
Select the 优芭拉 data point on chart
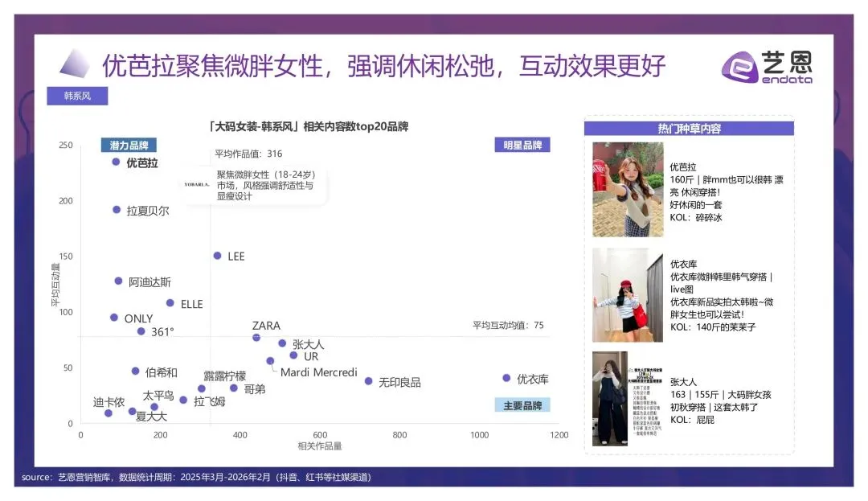coord(116,162)
